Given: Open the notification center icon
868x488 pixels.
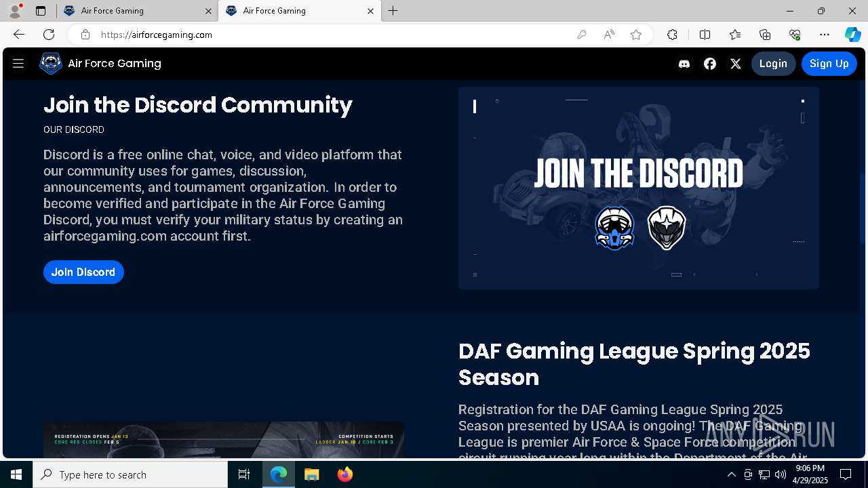Looking at the screenshot, I should coord(846,474).
